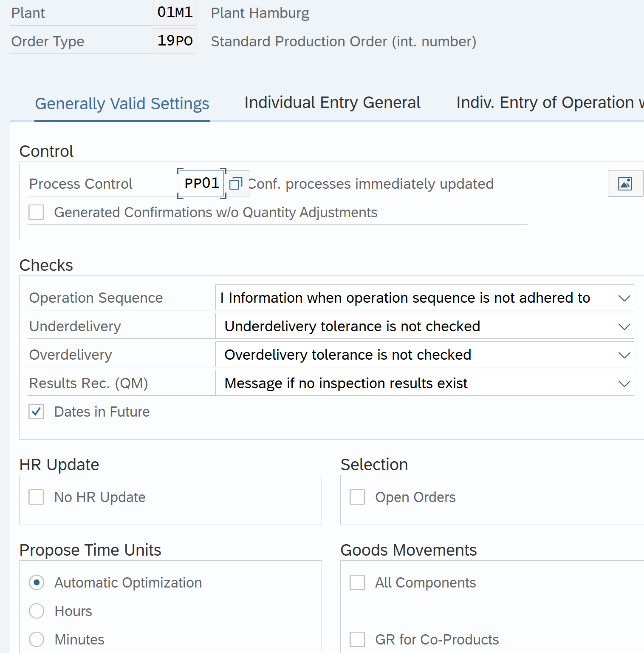Check All Components under Goods Movements
Screen dimensions: 644x653
coord(357,582)
